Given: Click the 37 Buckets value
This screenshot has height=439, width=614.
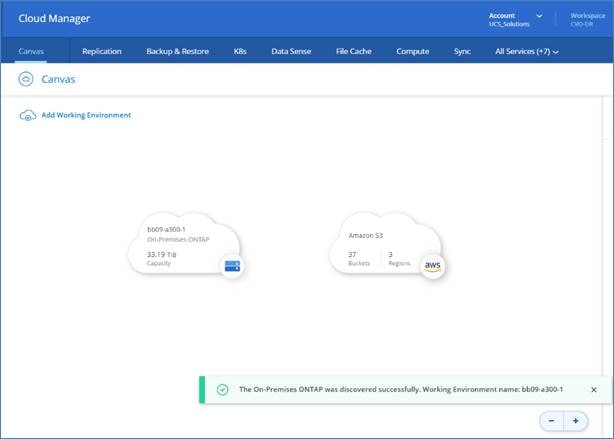Looking at the screenshot, I should [x=352, y=255].
